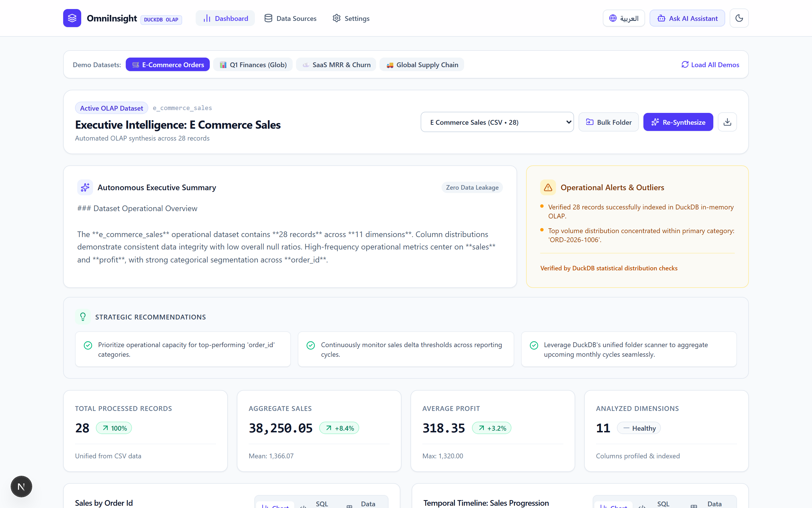Click the Load All Demos link
Image resolution: width=812 pixels, height=508 pixels.
pyautogui.click(x=710, y=65)
